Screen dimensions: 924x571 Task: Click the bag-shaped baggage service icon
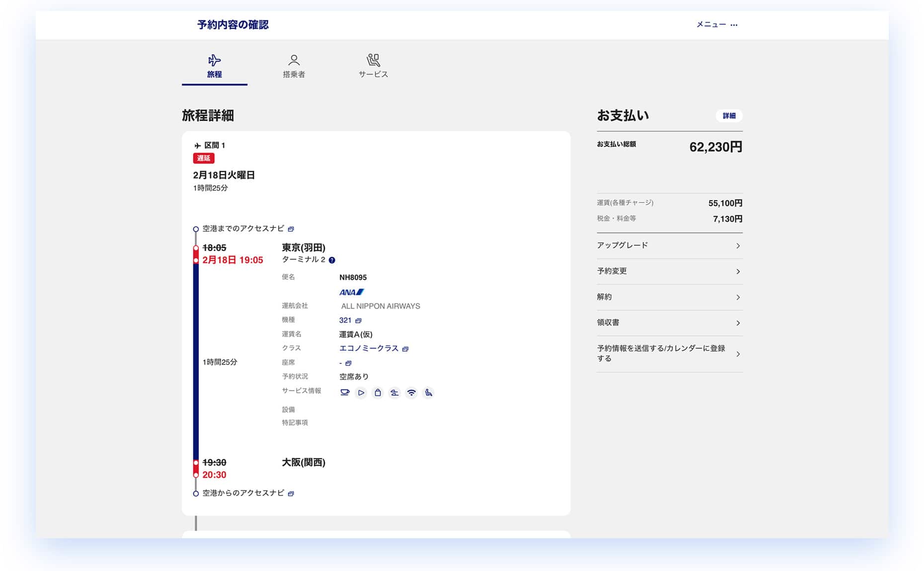click(378, 393)
